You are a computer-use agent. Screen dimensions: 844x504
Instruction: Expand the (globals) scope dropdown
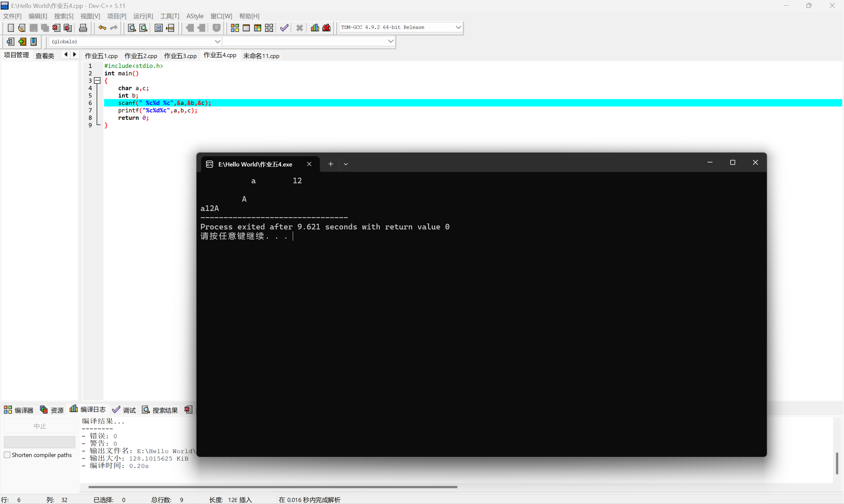[217, 42]
